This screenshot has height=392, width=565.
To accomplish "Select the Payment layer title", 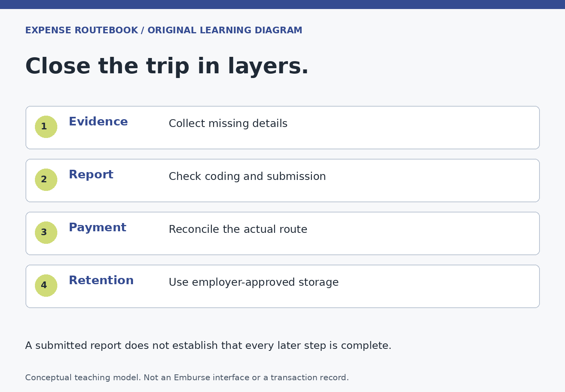I will coord(97,228).
